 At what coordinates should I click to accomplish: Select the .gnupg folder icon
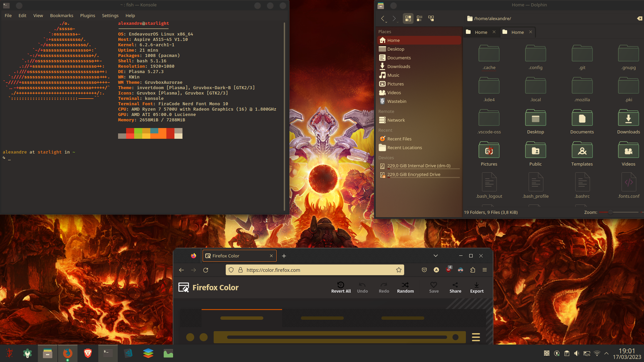tap(629, 53)
